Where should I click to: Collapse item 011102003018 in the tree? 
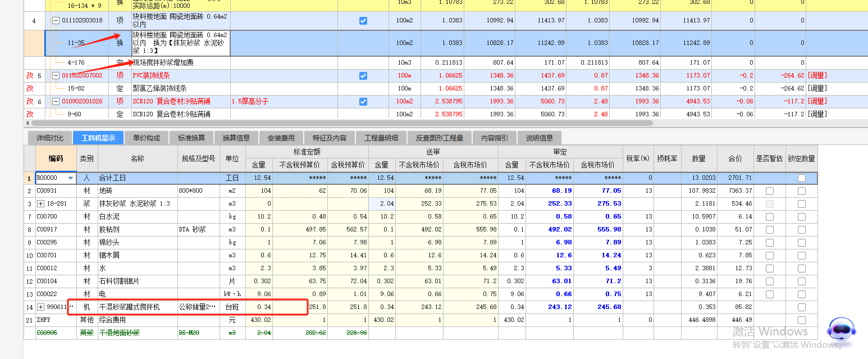click(56, 20)
